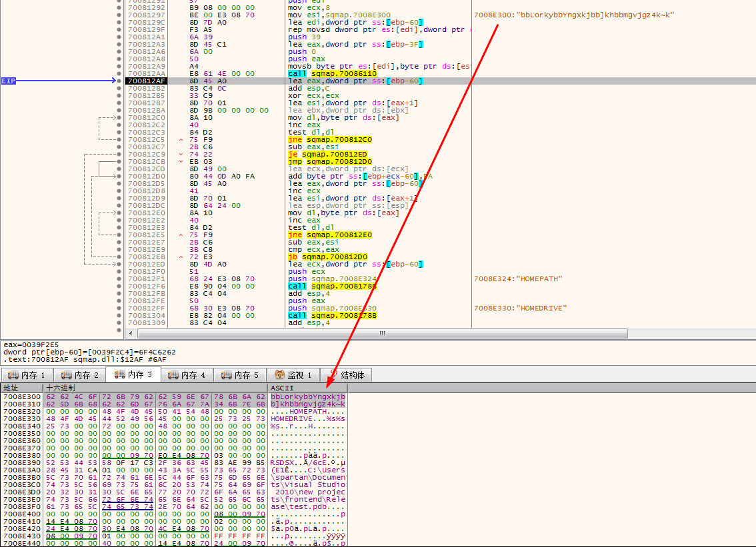Click the 7008E324:"HOMEPATH" comment
The height and width of the screenshot is (547, 756).
click(x=518, y=279)
